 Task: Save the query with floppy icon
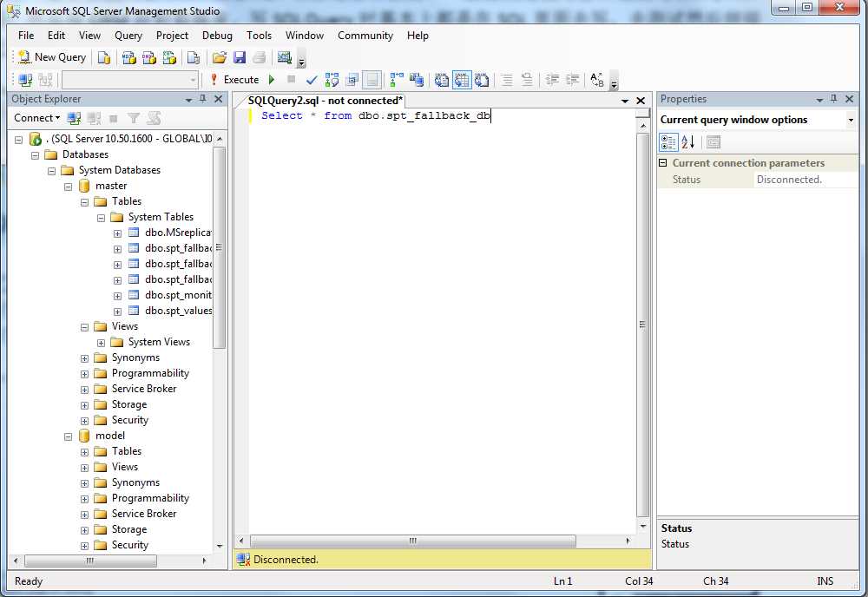pyautogui.click(x=240, y=57)
